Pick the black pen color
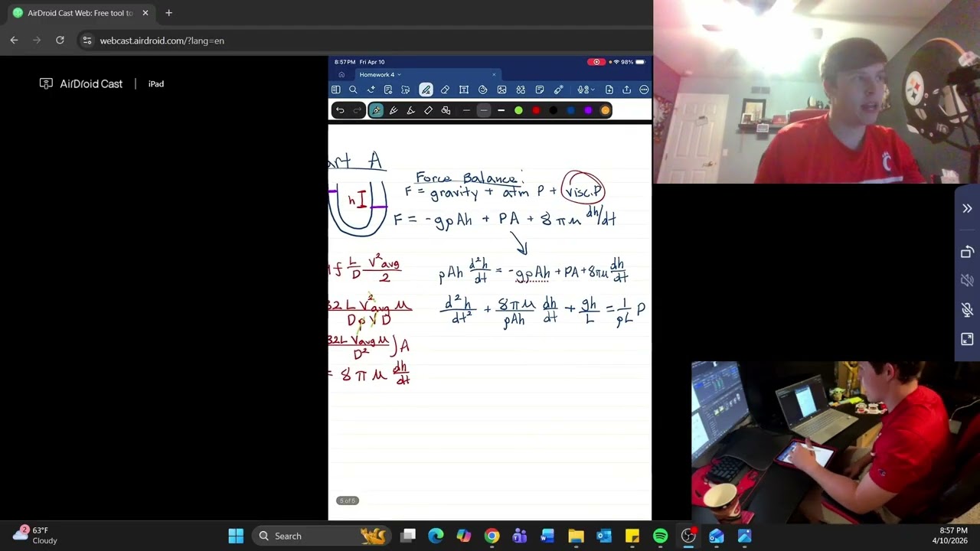The height and width of the screenshot is (551, 980). click(x=554, y=110)
